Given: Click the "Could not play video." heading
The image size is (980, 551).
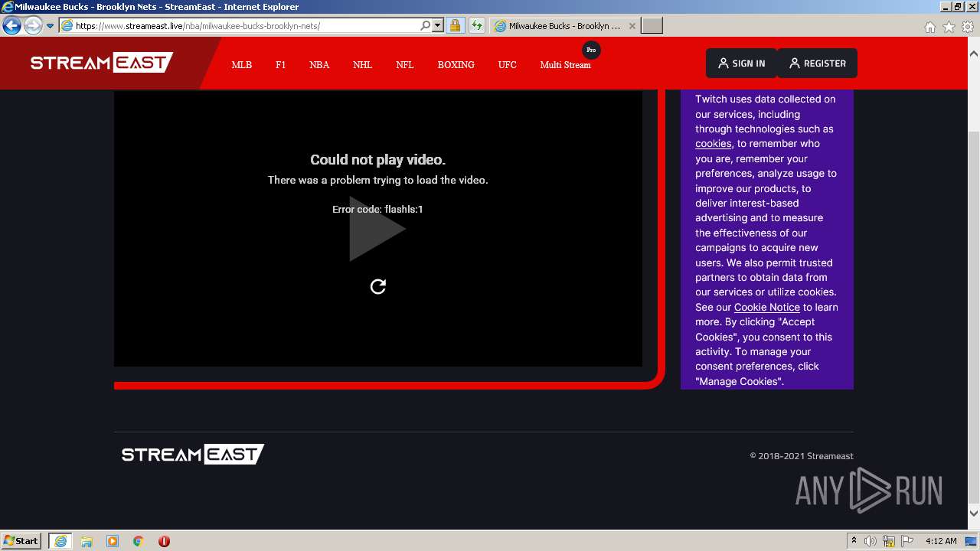Looking at the screenshot, I should (377, 159).
